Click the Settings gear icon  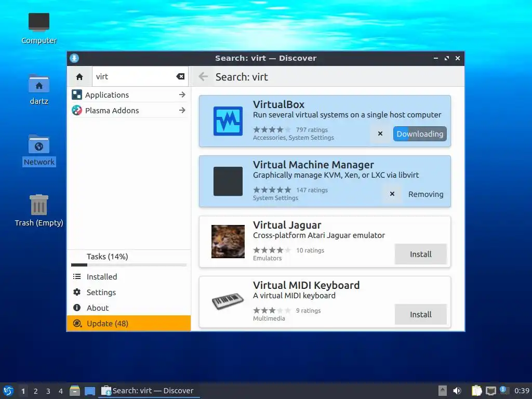[x=77, y=292]
